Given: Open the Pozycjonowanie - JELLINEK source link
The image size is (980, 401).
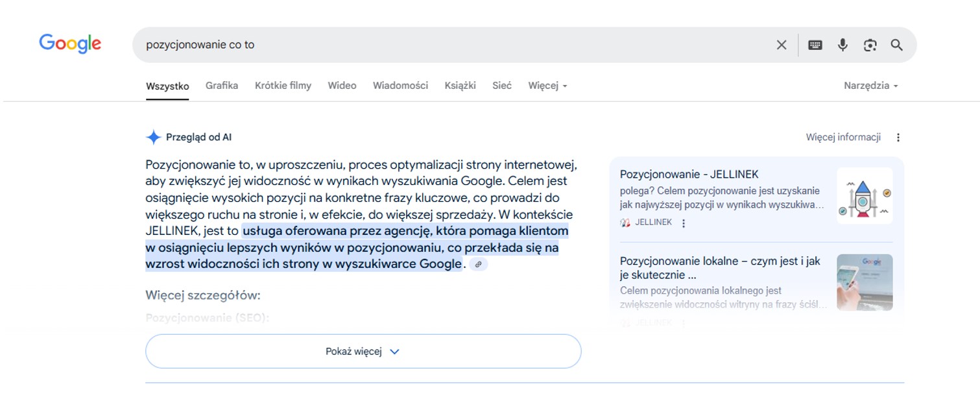Looking at the screenshot, I should (689, 174).
